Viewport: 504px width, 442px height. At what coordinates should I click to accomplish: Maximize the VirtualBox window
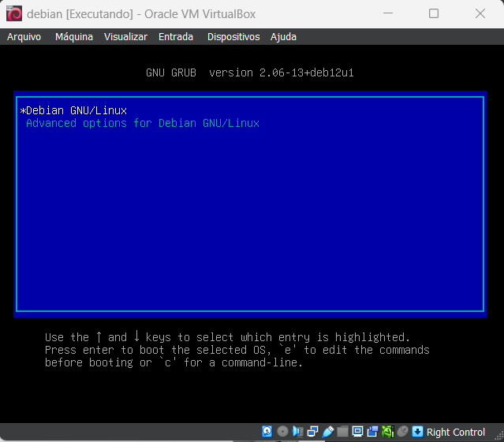(x=434, y=13)
